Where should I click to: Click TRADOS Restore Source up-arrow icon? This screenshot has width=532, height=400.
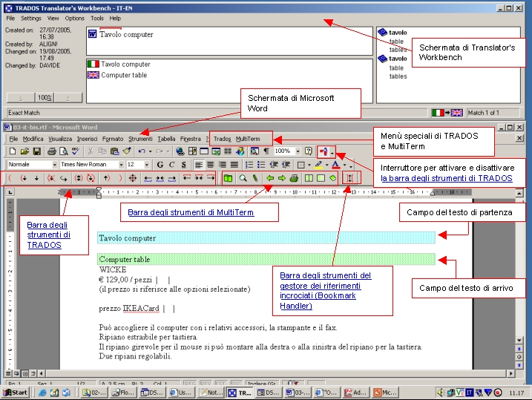pyautogui.click(x=106, y=178)
